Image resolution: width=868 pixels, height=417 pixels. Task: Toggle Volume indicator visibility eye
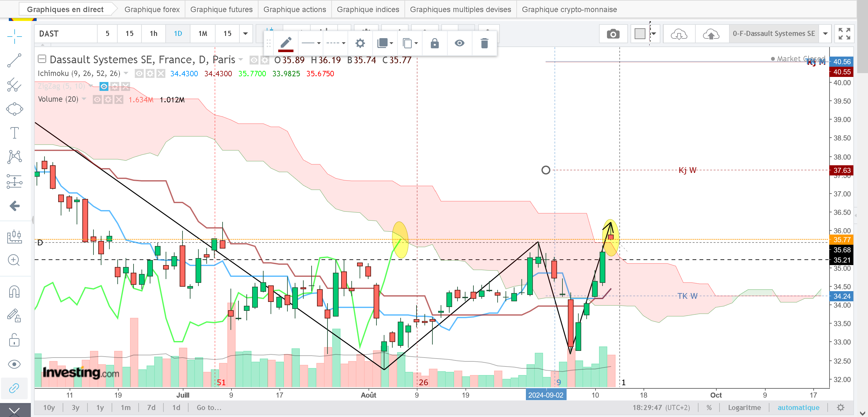[97, 99]
